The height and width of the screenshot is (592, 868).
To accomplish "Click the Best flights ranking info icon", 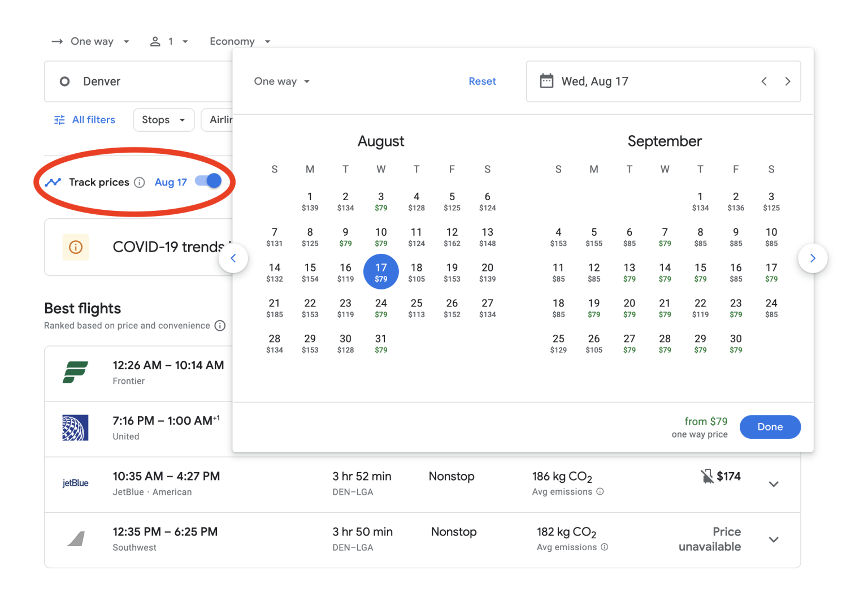I will tap(220, 326).
